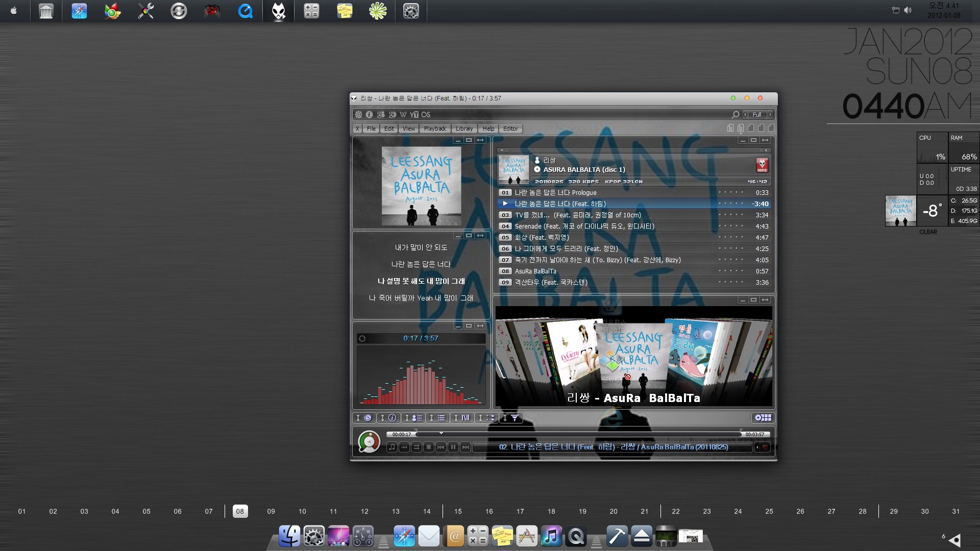This screenshot has height=551, width=980.
Task: Open the Wikipedia W icon
Action: [x=403, y=115]
